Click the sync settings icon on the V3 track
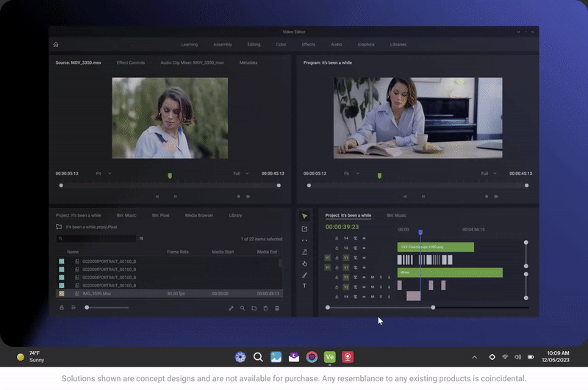The height and width of the screenshot is (390, 588). click(x=355, y=277)
